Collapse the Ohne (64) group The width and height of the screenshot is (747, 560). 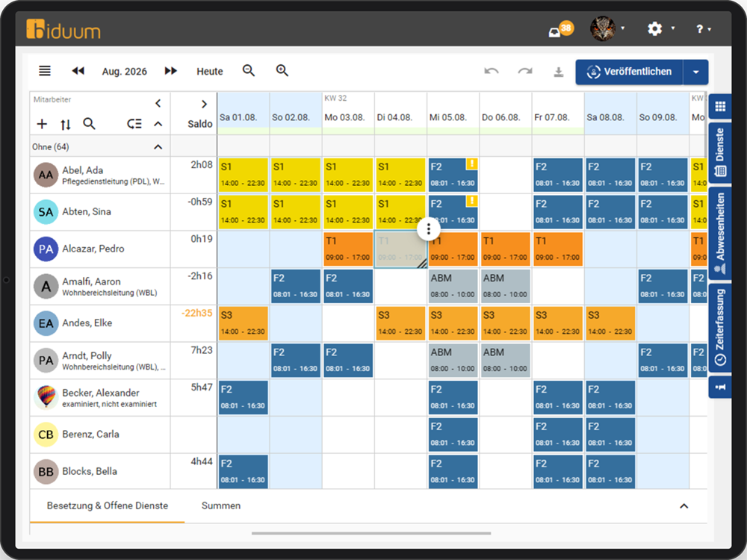coord(158,146)
